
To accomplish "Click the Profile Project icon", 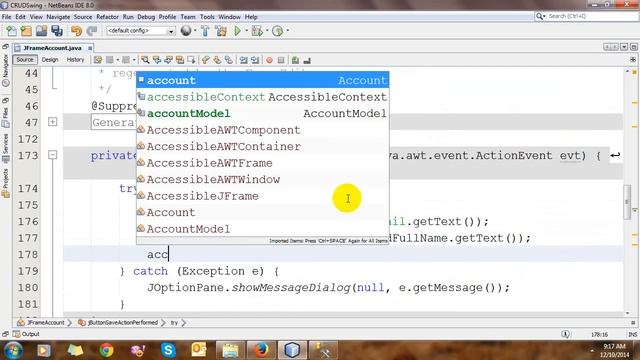I will point(278,31).
